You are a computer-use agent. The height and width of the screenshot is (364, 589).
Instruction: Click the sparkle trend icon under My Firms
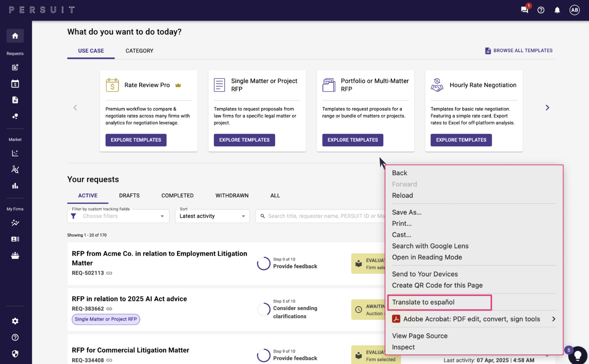coord(15,223)
